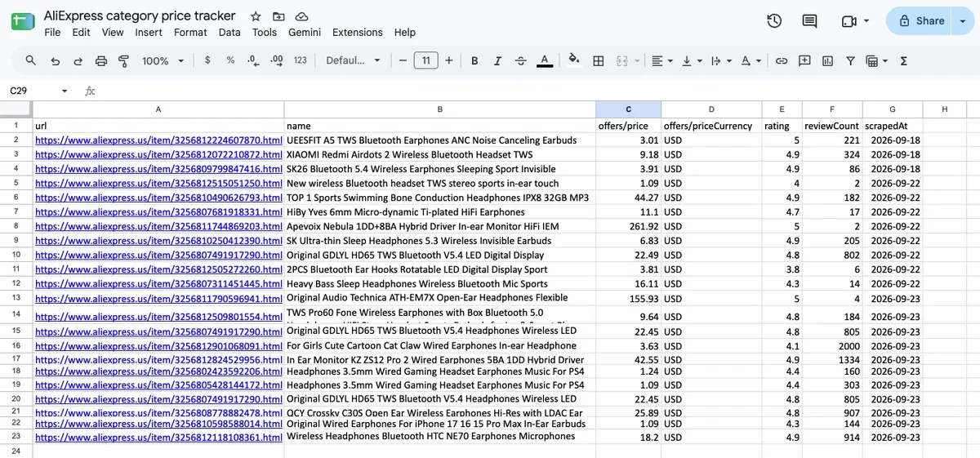Image resolution: width=980 pixels, height=458 pixels.
Task: Open Wireless Headphones HTC NE70 row link
Action: [158, 437]
